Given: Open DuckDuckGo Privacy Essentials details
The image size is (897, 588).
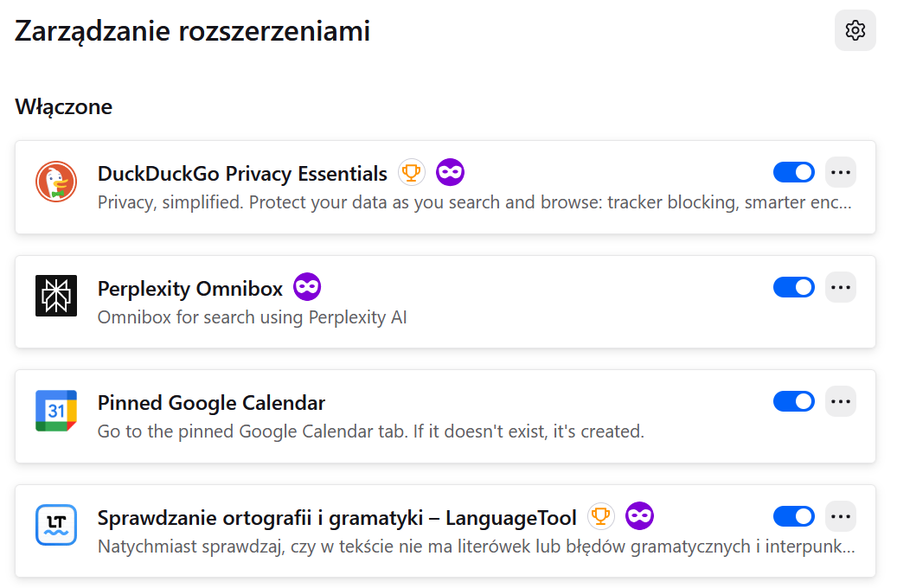Looking at the screenshot, I should pos(242,174).
